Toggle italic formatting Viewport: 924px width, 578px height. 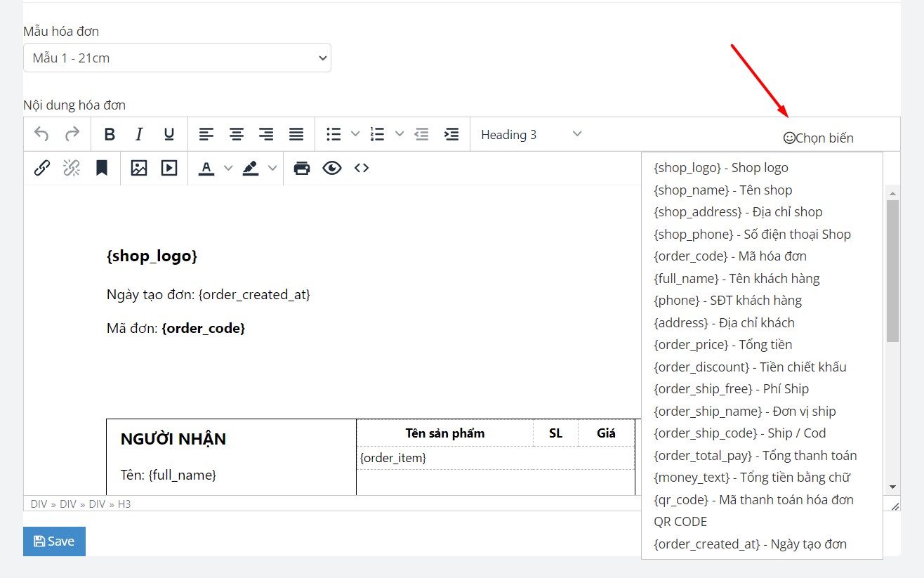click(139, 134)
